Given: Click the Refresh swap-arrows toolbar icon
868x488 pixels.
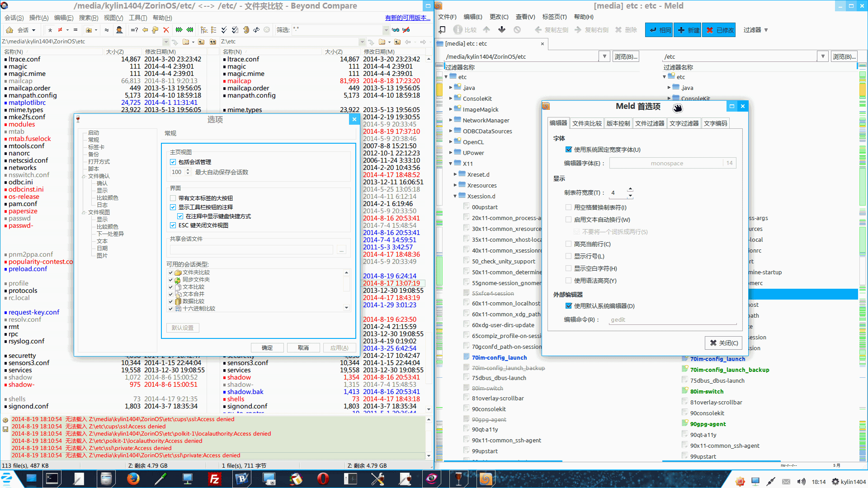Looking at the screenshot, I should [256, 30].
